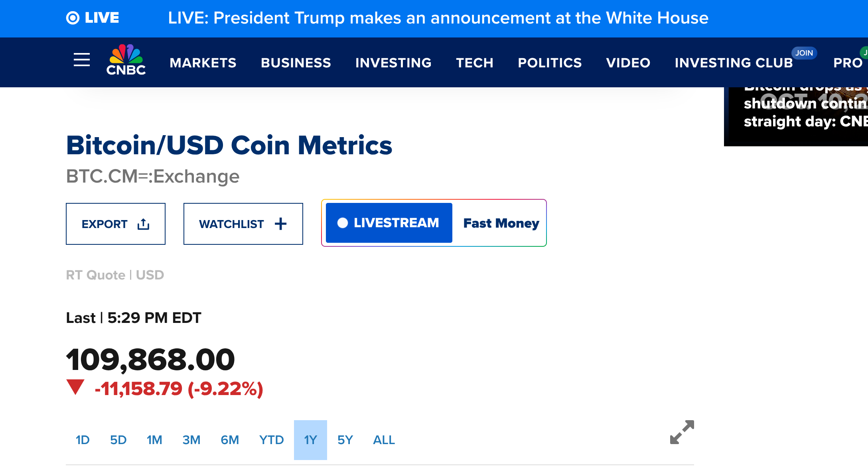The height and width of the screenshot is (472, 868).
Task: Select the 1D chart range
Action: [83, 440]
